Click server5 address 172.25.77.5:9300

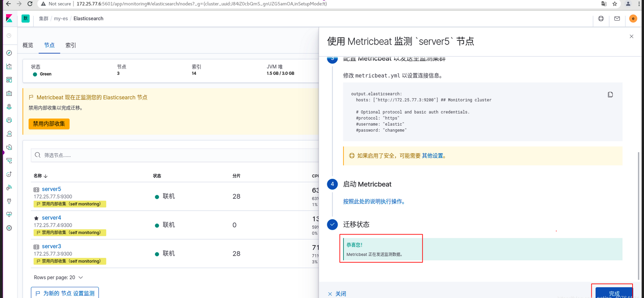pyautogui.click(x=53, y=196)
